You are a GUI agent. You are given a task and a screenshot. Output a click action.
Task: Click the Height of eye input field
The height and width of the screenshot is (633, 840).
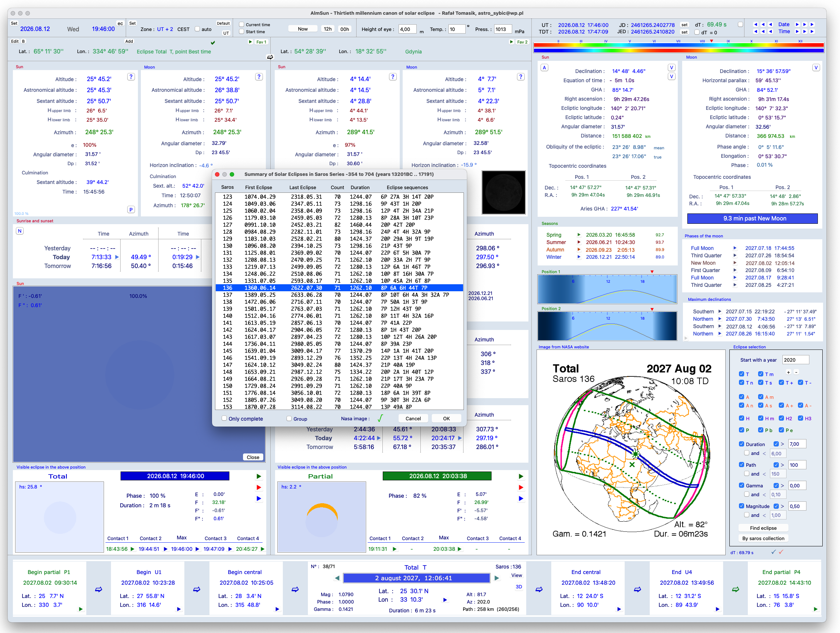[407, 29]
